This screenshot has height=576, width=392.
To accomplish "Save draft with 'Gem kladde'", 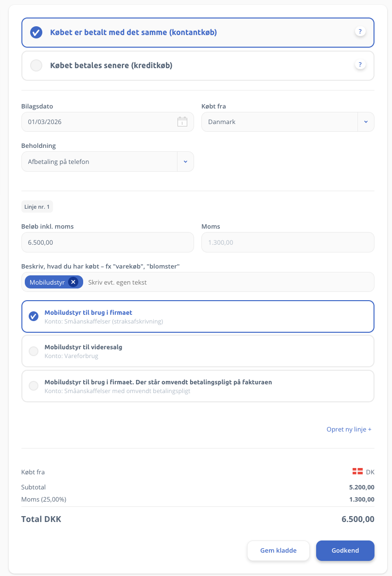I will tap(278, 551).
